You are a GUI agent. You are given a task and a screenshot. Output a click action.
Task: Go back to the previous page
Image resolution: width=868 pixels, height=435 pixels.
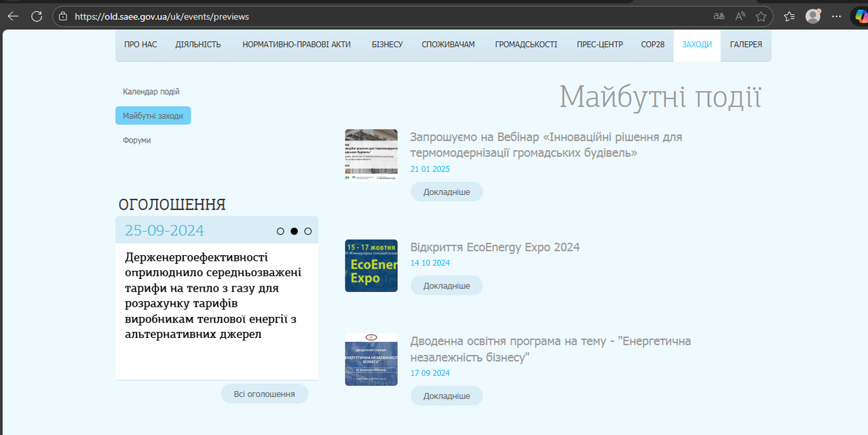click(x=13, y=16)
